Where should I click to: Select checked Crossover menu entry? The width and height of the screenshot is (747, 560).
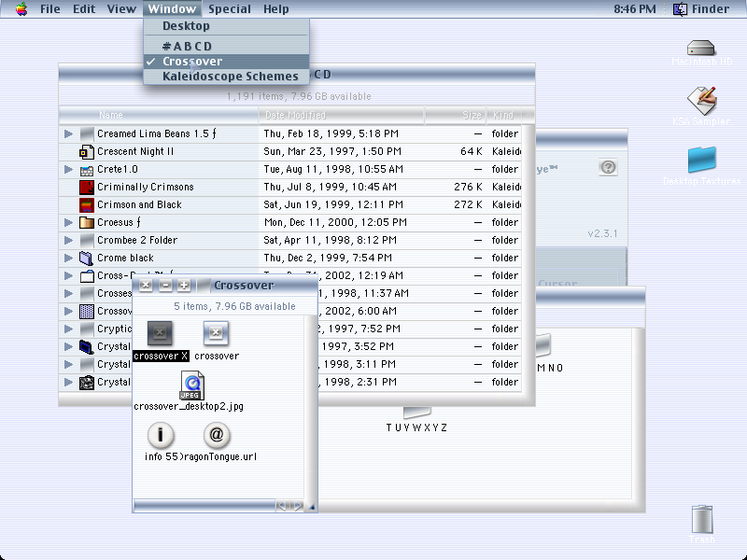coord(226,61)
